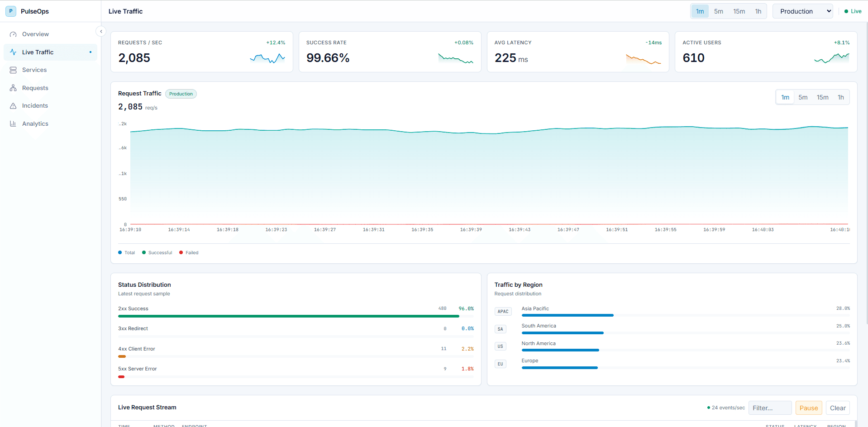Screen dimensions: 868x427
Task: Switch Request Traffic chart to 1m
Action: click(785, 97)
